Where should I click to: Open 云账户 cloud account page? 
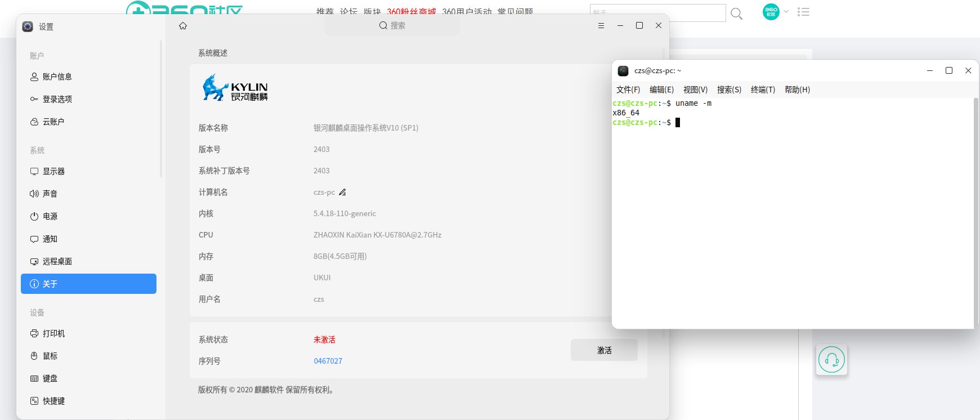(88, 122)
